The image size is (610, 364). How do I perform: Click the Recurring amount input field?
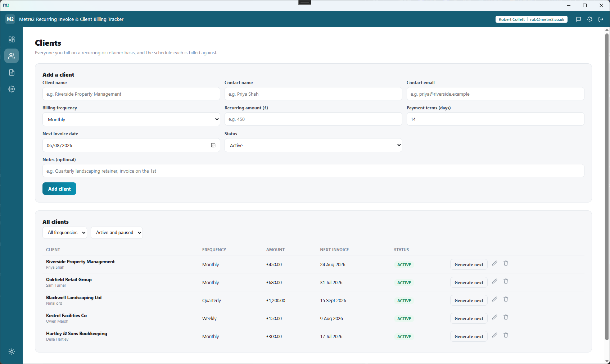(x=313, y=119)
